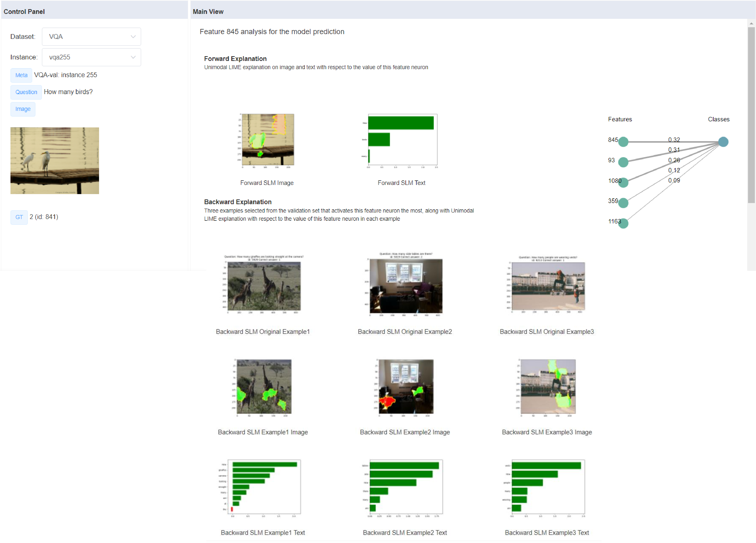Open the Instance dropdown showing vqa255
Image resolution: width=756 pixels, height=543 pixels.
91,57
